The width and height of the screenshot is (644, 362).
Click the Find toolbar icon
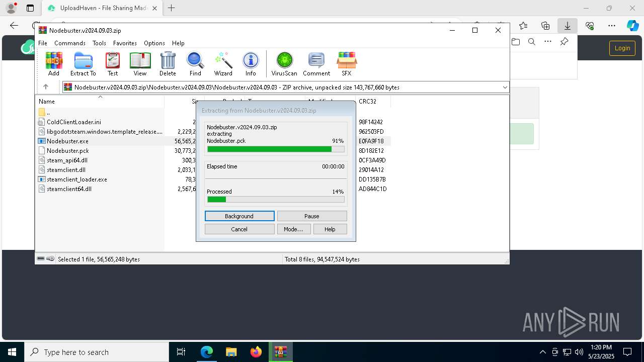tap(195, 64)
